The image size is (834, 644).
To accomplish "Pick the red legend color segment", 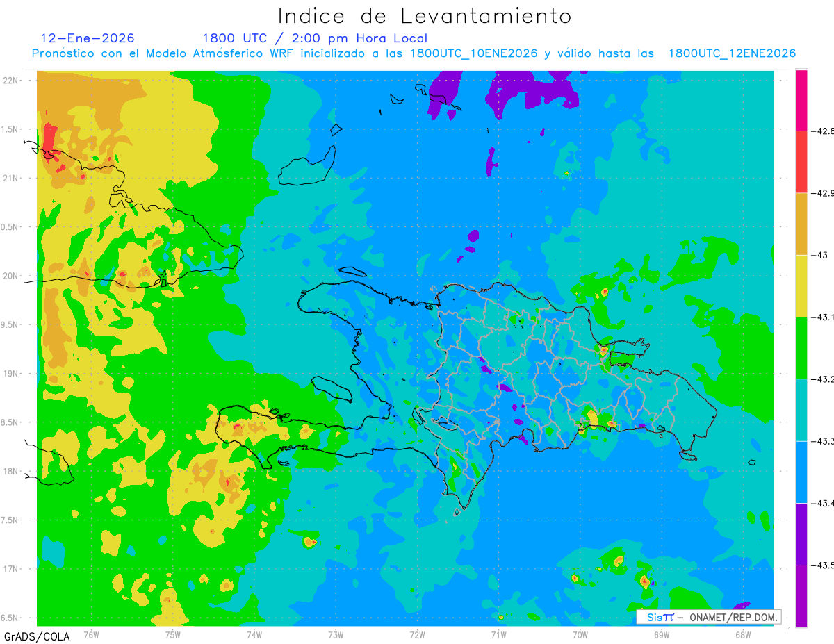I will 801,162.
